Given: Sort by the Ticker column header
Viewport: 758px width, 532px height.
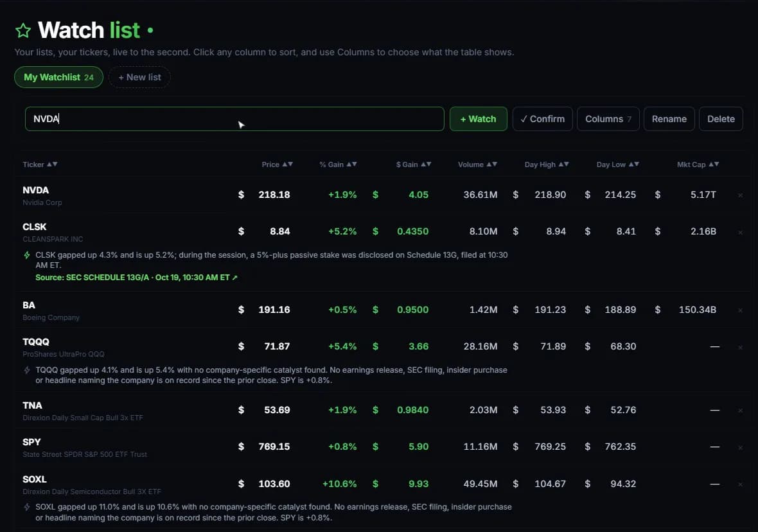Looking at the screenshot, I should 40,164.
